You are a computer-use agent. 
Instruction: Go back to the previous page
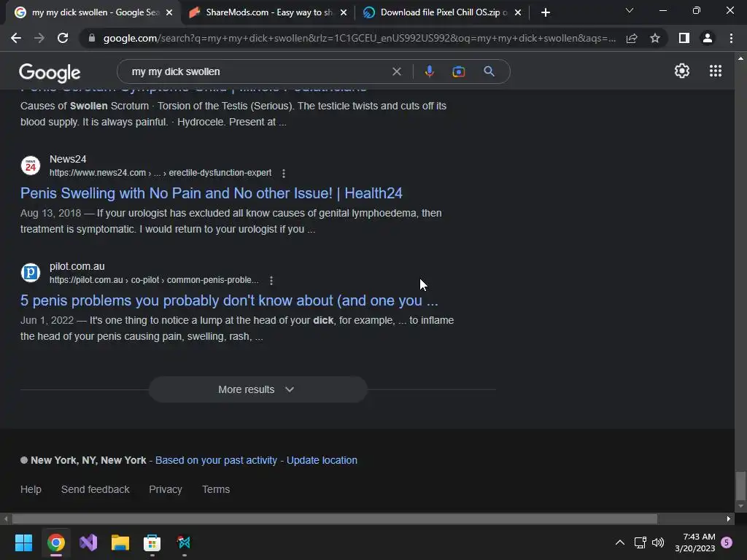(16, 38)
